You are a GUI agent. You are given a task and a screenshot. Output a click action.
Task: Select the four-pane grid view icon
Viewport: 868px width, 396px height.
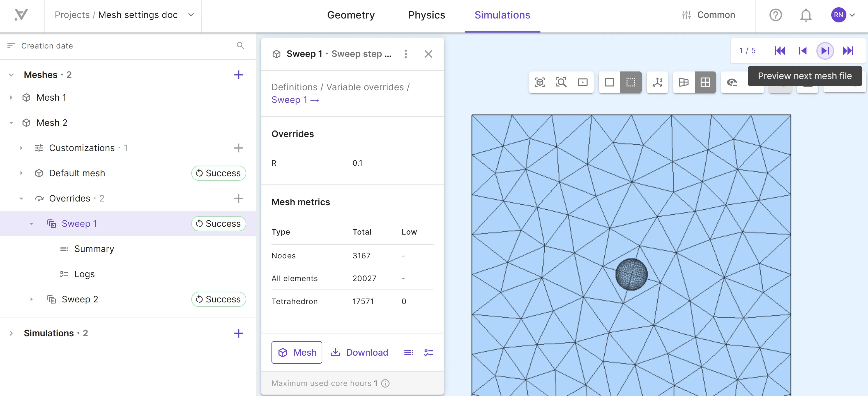pyautogui.click(x=706, y=82)
